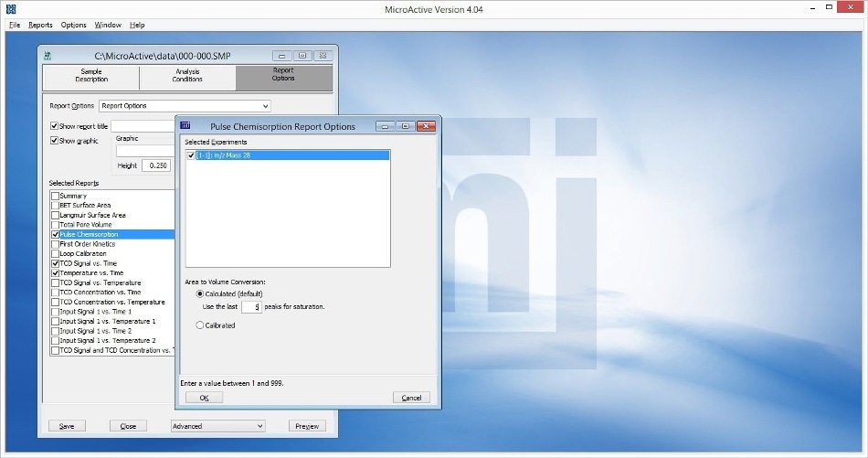Minimize the 000-000.SMP sample window
Image resolution: width=868 pixels, height=458 pixels.
[281, 56]
